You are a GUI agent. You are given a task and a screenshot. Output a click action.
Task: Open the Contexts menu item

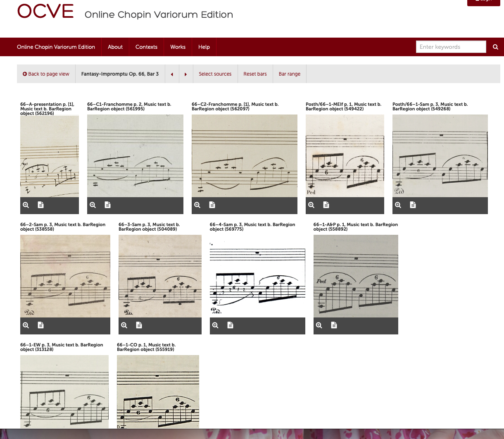(x=146, y=47)
